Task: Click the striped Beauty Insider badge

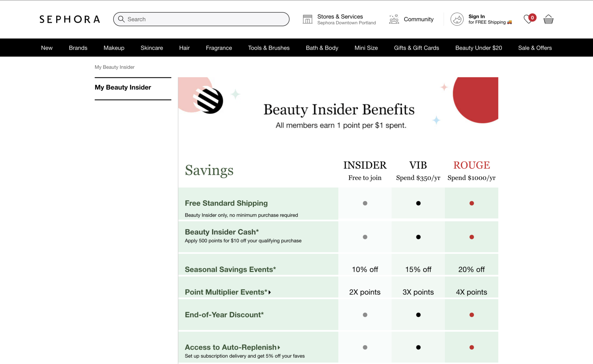Action: coord(208,100)
